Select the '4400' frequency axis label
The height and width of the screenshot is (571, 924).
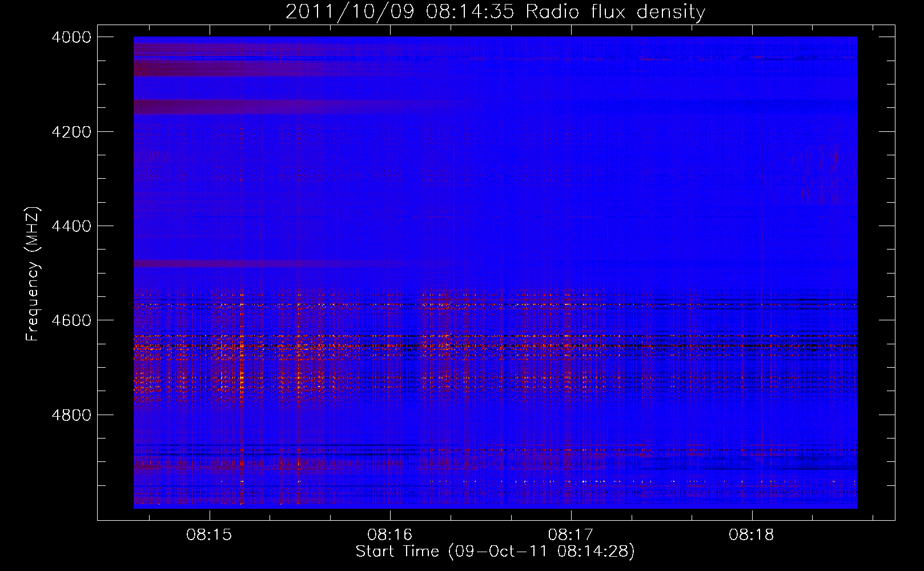pyautogui.click(x=71, y=226)
